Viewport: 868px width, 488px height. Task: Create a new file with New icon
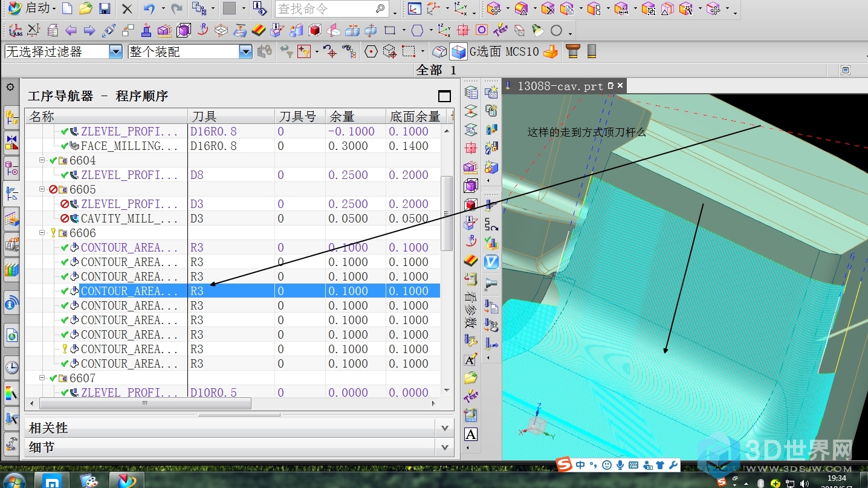click(x=67, y=8)
